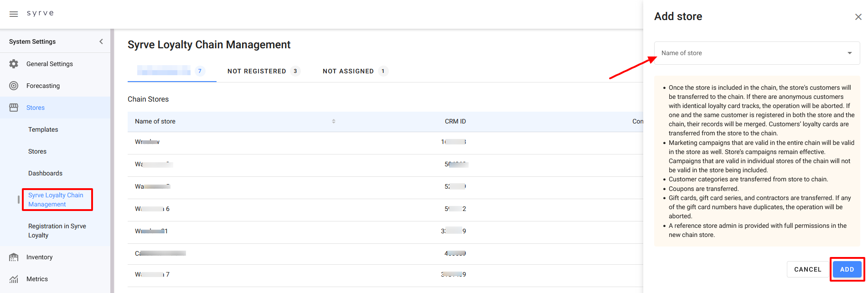The width and height of the screenshot is (868, 293).
Task: Select Syrve Loyalty Chain Management item
Action: pyautogui.click(x=56, y=200)
